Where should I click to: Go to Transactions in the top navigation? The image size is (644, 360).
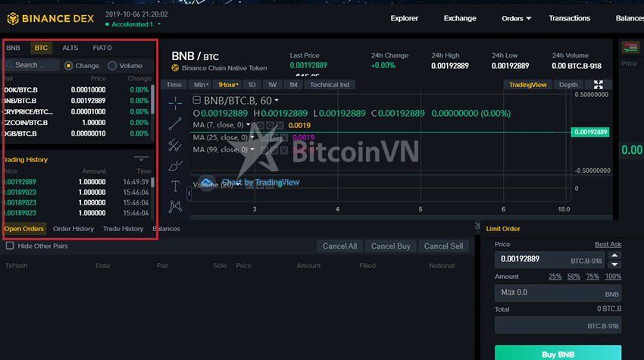coord(569,18)
